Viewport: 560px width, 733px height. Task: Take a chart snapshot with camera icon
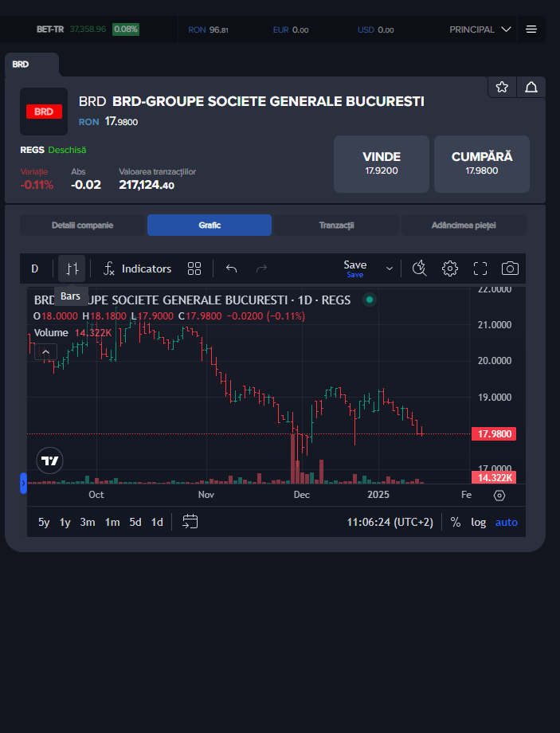point(510,269)
